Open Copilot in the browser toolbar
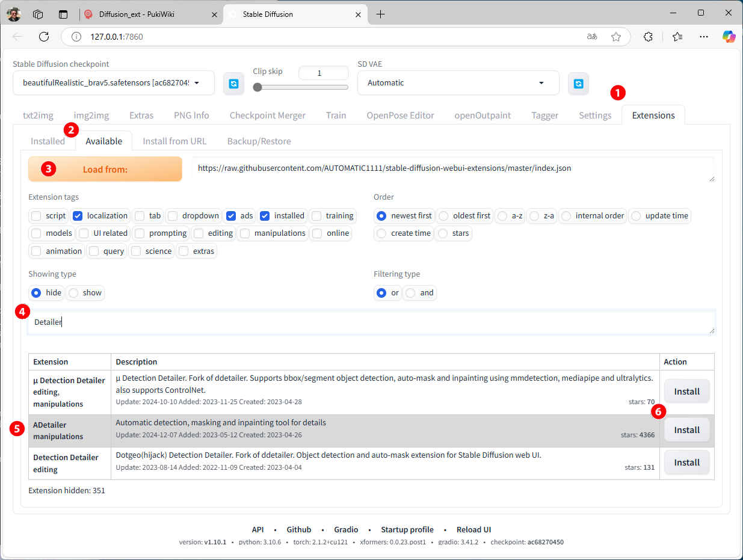Screen dimensions: 743x560 729,37
